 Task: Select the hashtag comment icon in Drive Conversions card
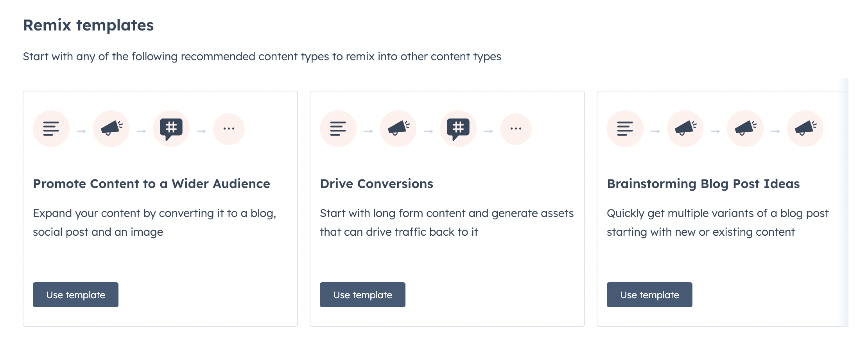pos(457,128)
